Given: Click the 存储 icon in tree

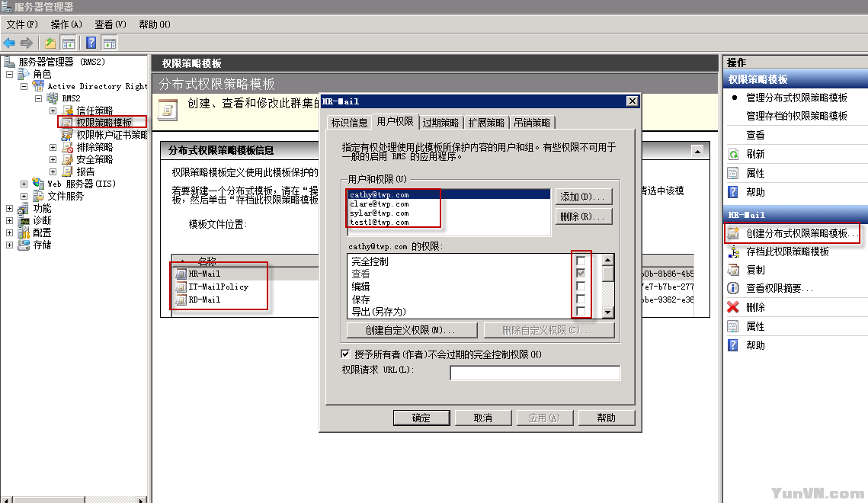Looking at the screenshot, I should tap(24, 245).
